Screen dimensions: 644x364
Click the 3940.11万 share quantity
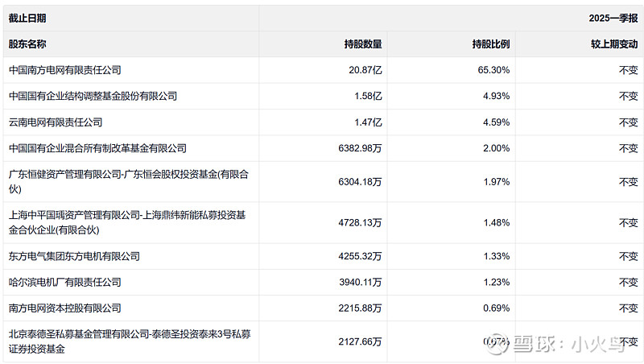pyautogui.click(x=361, y=282)
